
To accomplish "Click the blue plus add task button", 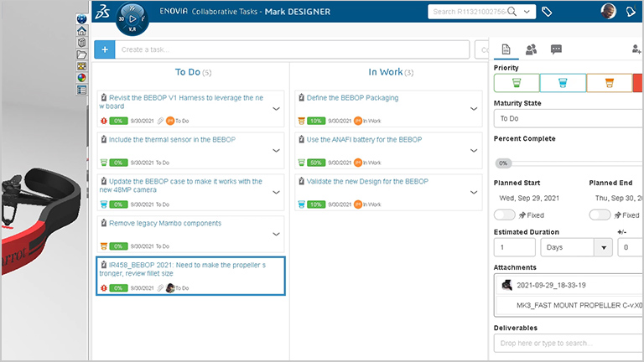I will 105,49.
